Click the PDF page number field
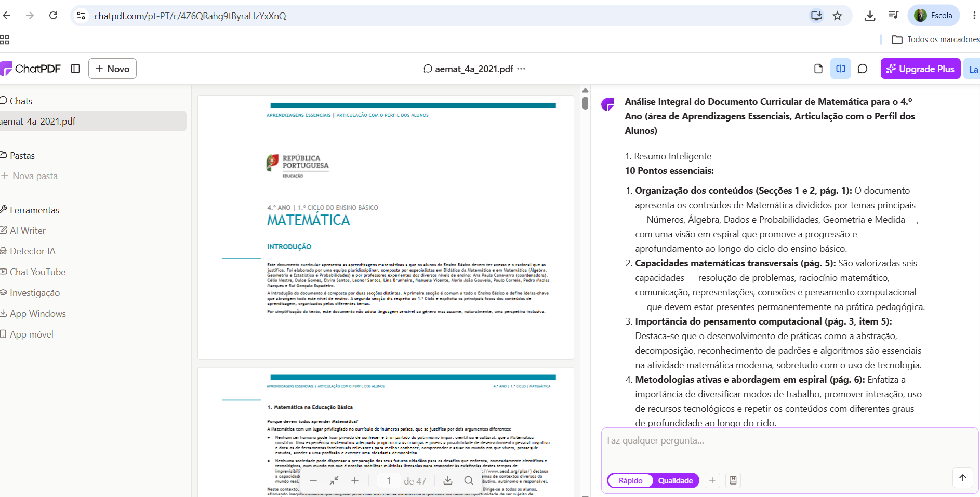 [x=389, y=481]
